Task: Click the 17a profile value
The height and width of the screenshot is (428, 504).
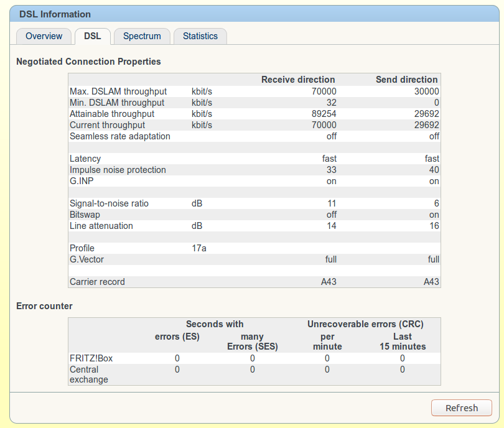Action: 198,248
